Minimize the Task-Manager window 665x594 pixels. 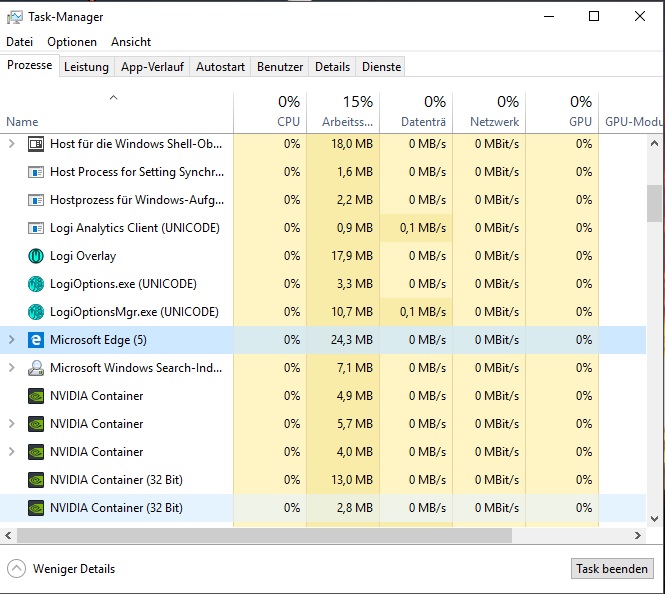(x=549, y=17)
